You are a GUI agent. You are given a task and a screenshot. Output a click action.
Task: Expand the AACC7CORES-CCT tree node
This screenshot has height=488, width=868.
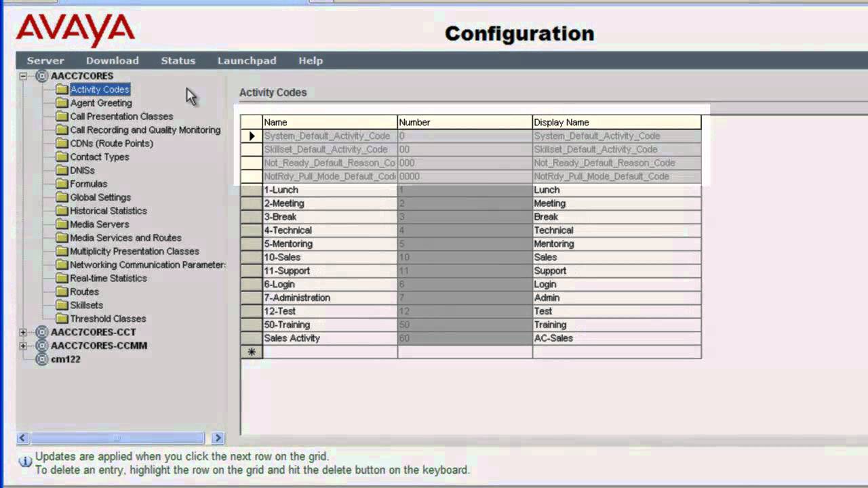coord(23,332)
